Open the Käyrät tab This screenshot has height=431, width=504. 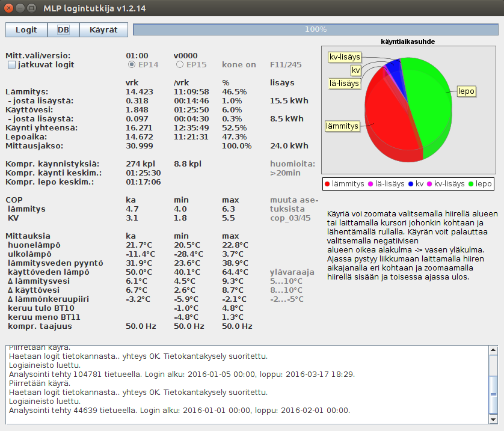(103, 30)
